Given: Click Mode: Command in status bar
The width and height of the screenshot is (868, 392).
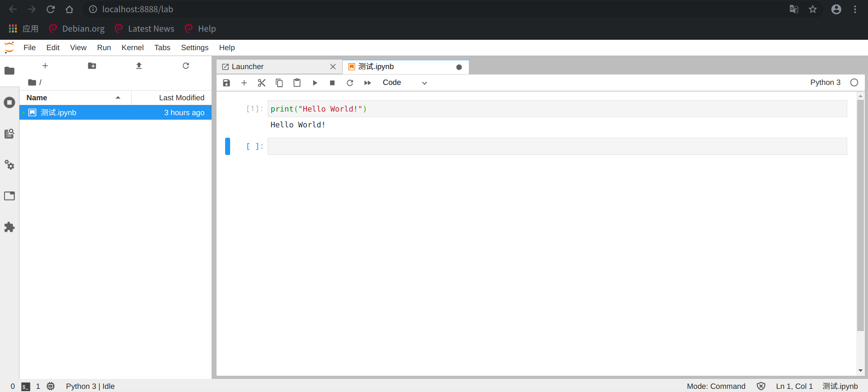Looking at the screenshot, I should [716, 386].
